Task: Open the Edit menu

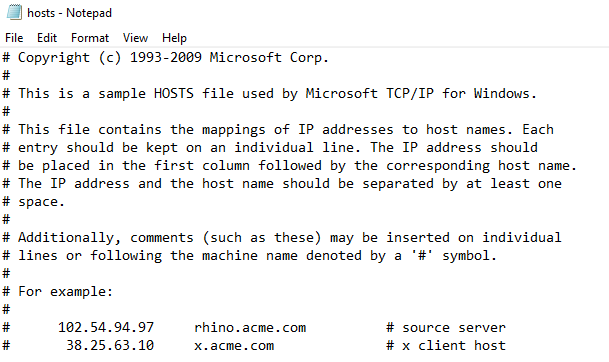Action: [x=47, y=38]
